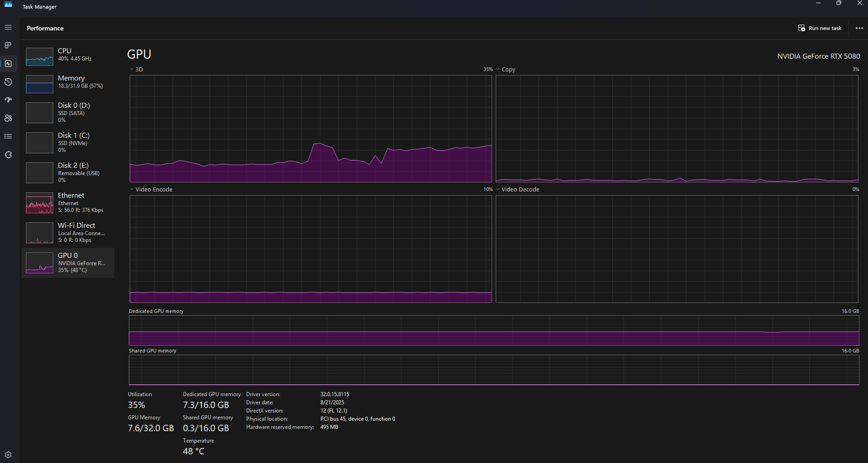Open the Details page icon
This screenshot has width=868, height=463.
tap(8, 136)
